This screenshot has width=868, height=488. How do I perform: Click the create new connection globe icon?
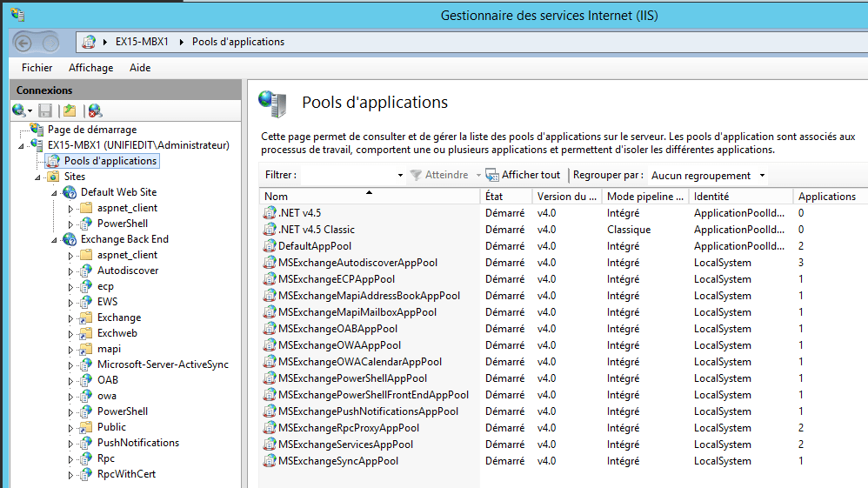click(18, 110)
